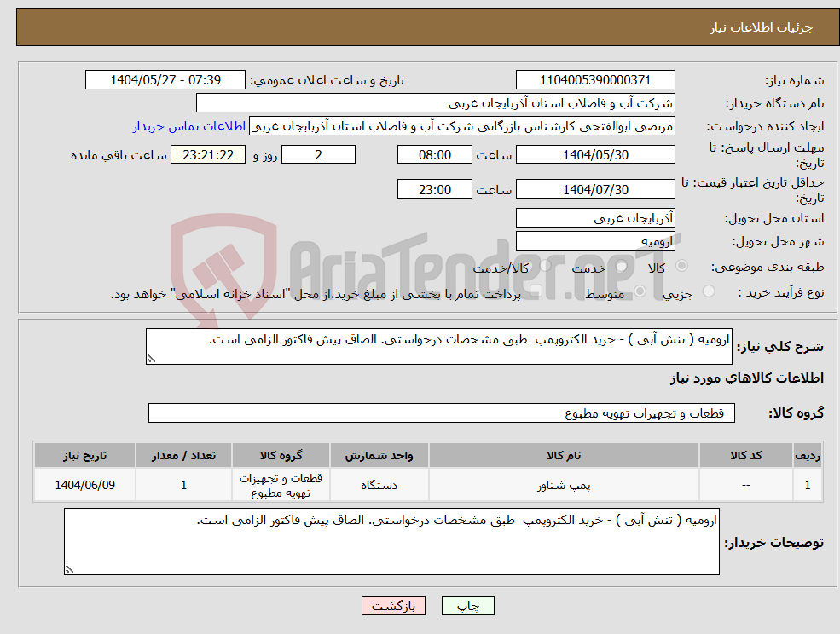Click the remaining time field 23:21:22
This screenshot has width=840, height=634.
point(208,155)
